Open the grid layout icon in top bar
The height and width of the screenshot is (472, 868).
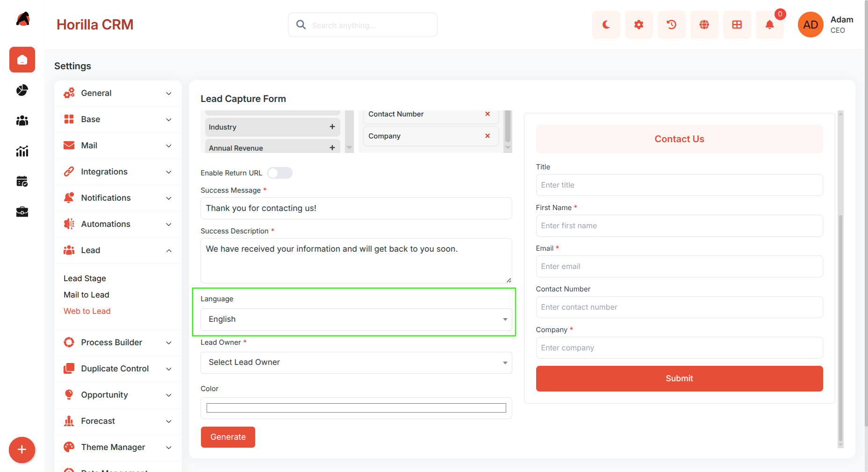tap(737, 25)
